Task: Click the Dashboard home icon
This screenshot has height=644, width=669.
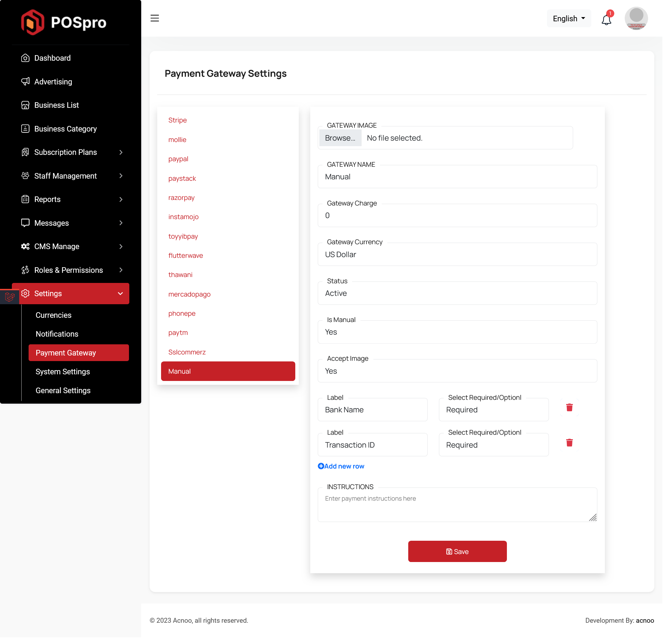Action: coord(25,58)
